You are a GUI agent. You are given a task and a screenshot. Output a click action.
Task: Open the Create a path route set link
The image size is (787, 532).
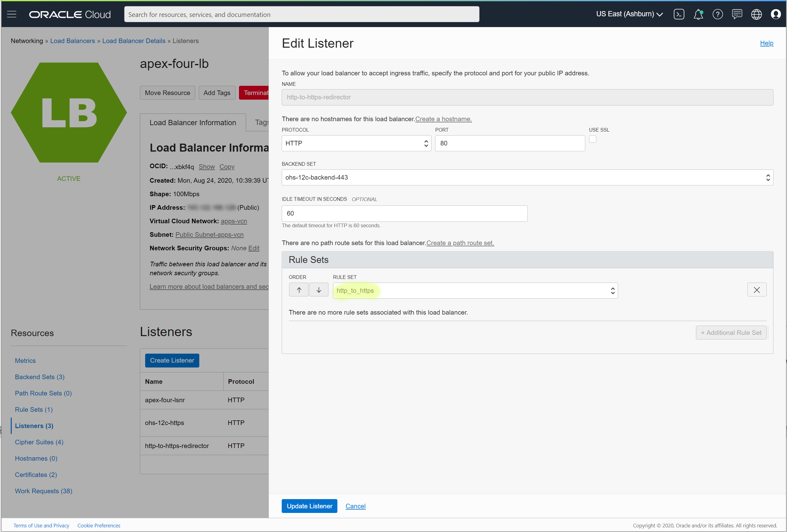tap(459, 243)
